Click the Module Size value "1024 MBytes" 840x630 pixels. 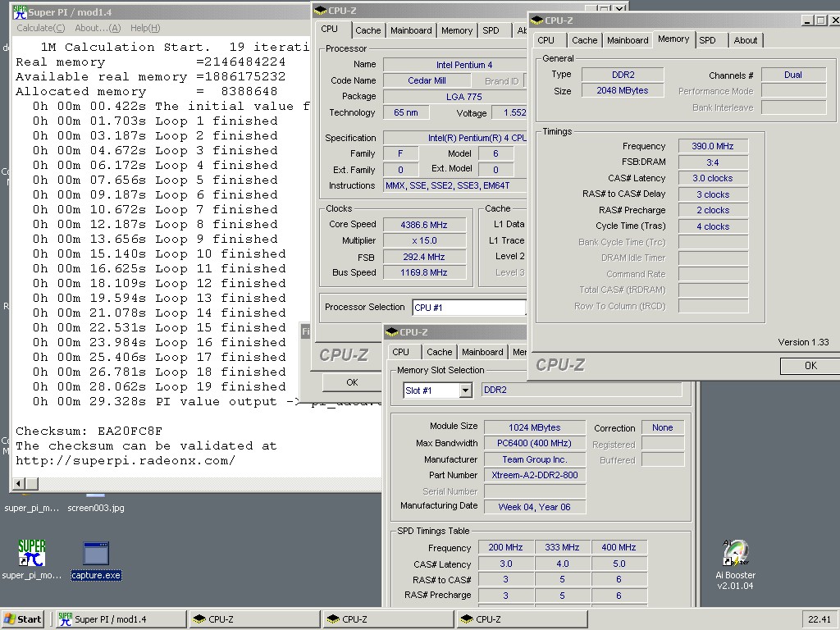click(535, 427)
